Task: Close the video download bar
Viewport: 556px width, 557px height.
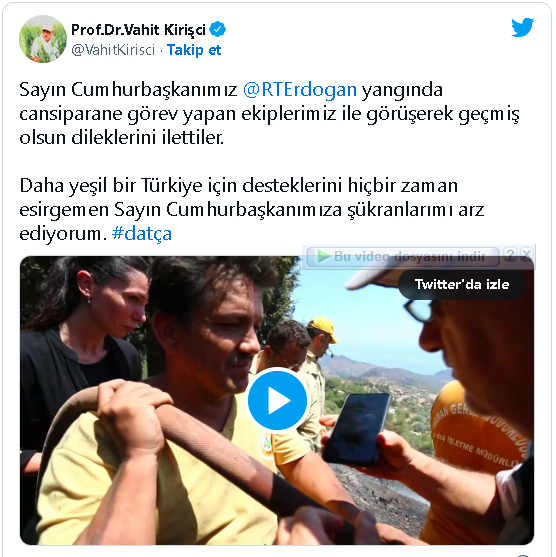Action: tap(527, 255)
